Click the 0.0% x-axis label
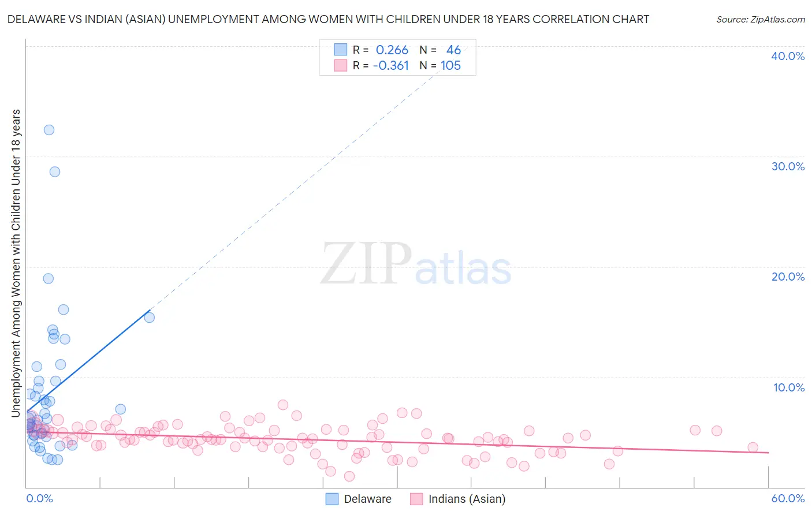Viewport: 812px width, 515px height. coord(39,498)
